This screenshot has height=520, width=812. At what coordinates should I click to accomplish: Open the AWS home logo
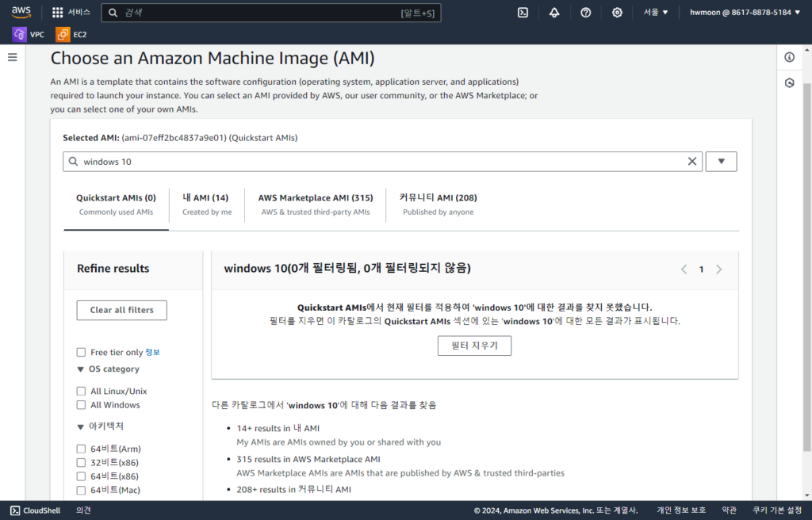pos(21,13)
